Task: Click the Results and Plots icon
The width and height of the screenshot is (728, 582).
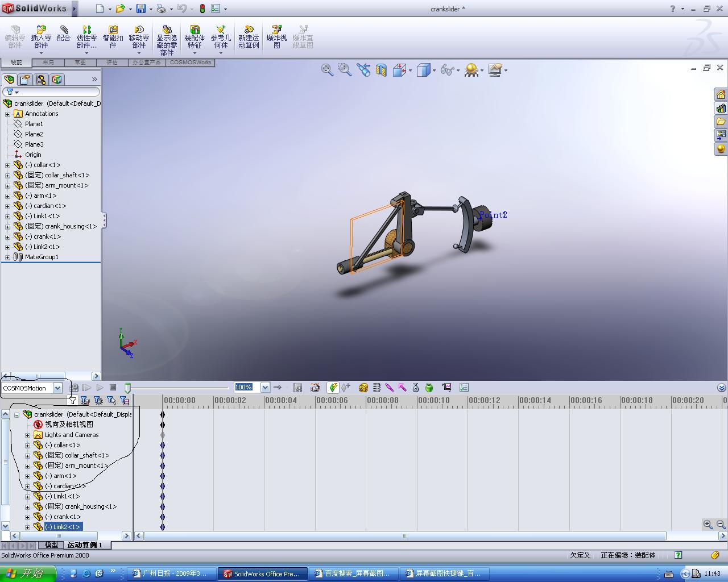Action: [447, 388]
